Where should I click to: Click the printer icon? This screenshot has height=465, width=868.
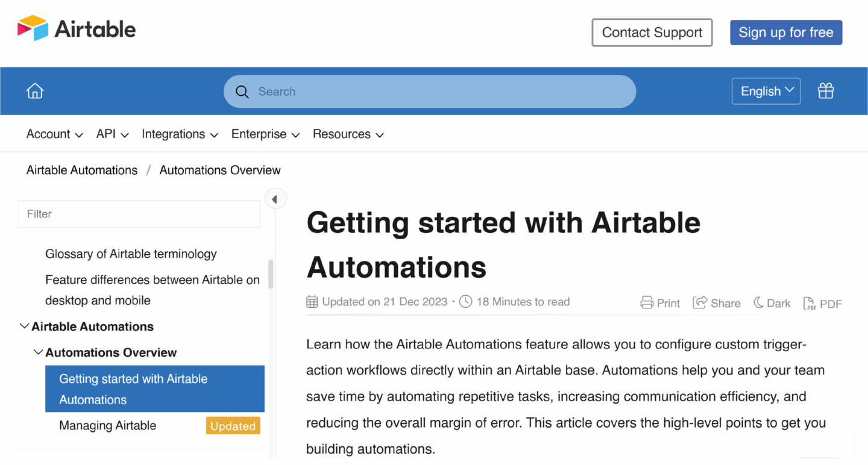point(647,303)
